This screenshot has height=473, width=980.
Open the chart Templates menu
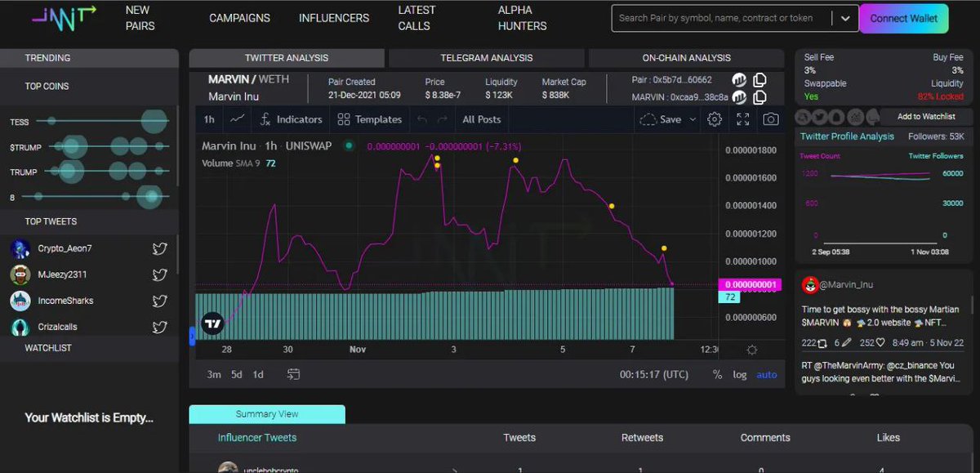[x=370, y=119]
